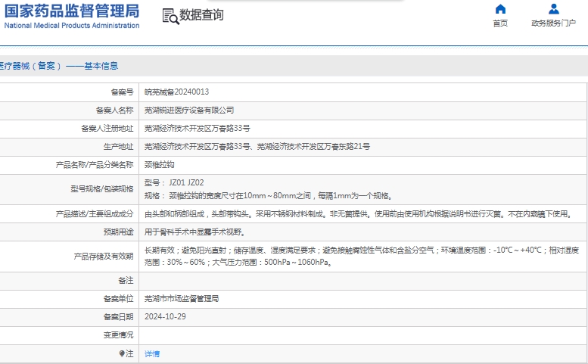Click the lightbulb icon beside 注
This screenshot has height=364, width=588.
(x=122, y=353)
